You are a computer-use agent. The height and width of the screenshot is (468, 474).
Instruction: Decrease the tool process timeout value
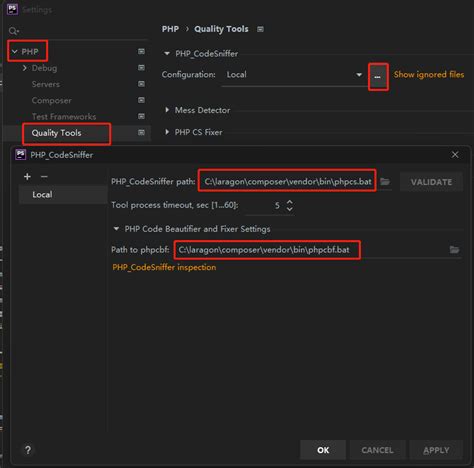tap(289, 209)
